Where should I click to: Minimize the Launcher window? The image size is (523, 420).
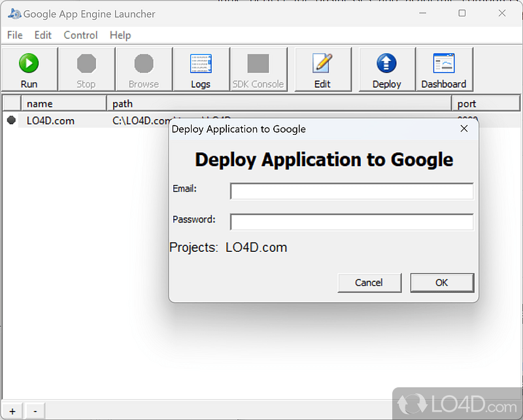click(422, 13)
